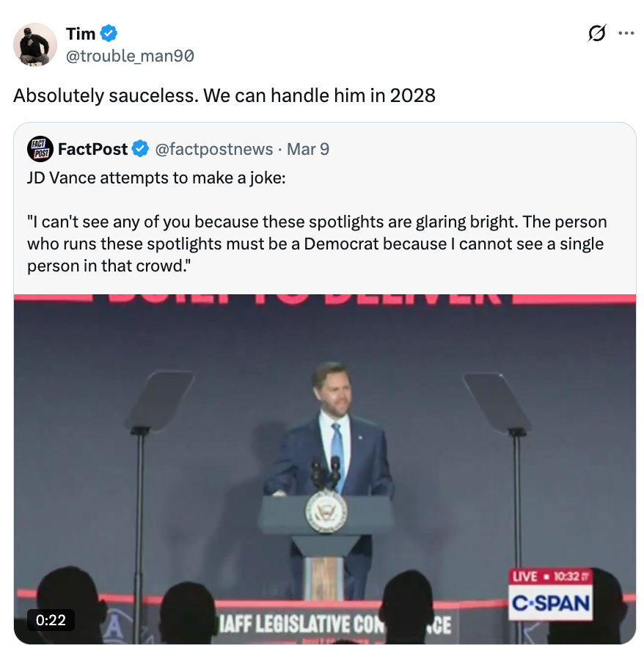
Task: Open the Mar 9 timestamp link
Action: pos(308,149)
